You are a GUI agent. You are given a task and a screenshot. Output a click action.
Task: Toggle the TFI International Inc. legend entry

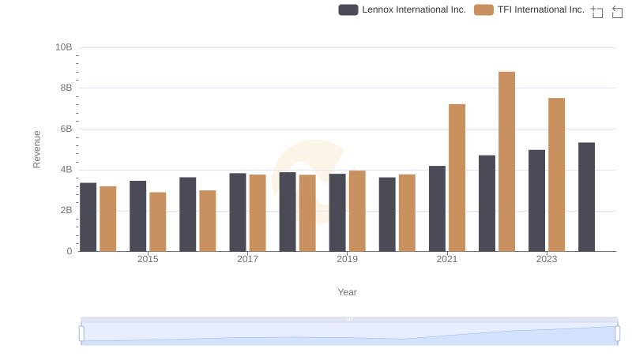(x=529, y=9)
